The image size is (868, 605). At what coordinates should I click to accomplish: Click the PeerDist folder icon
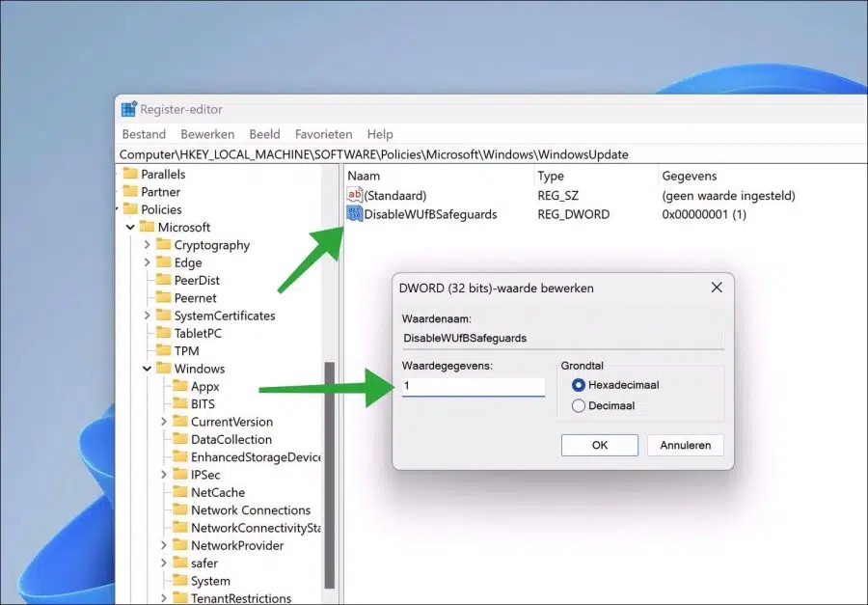pyautogui.click(x=164, y=280)
